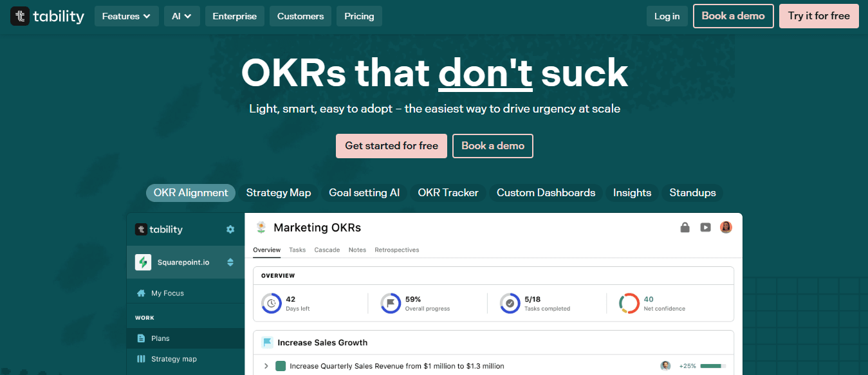Open the Retrospectives plan tab
868x375 pixels.
click(397, 250)
